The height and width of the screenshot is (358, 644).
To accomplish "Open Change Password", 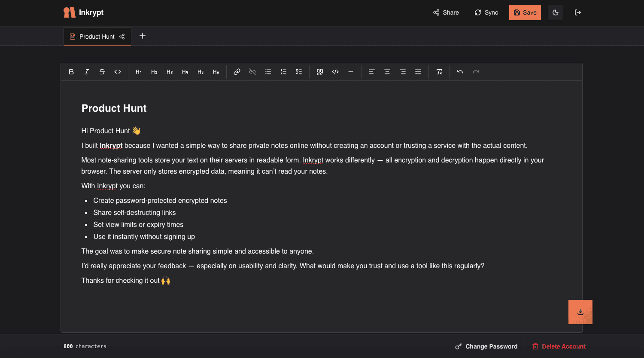I will [x=486, y=346].
